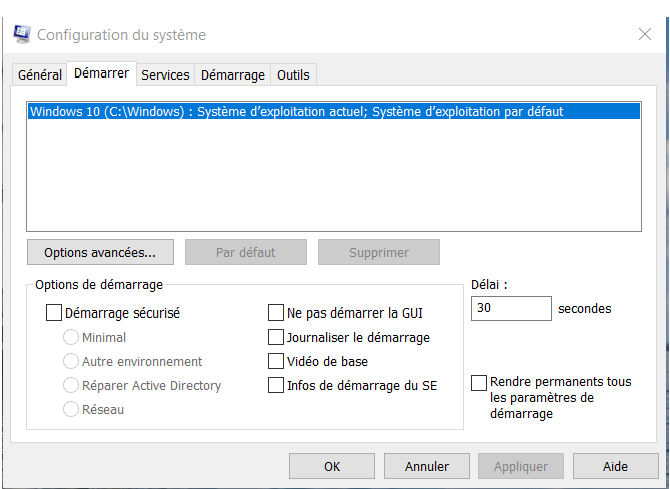Open the Services tab
Image resolution: width=670 pixels, height=489 pixels.
coord(165,75)
